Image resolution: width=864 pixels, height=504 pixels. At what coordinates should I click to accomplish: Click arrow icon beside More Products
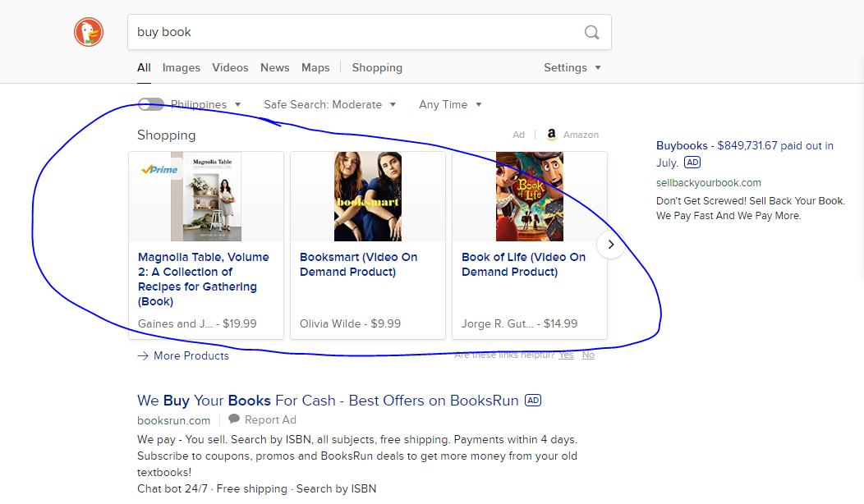pos(143,355)
